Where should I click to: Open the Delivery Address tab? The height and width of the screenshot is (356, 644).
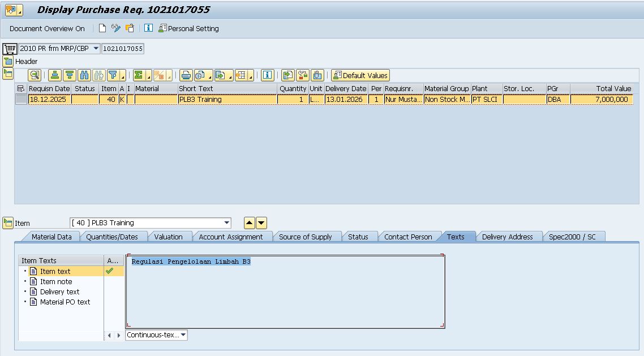point(507,237)
